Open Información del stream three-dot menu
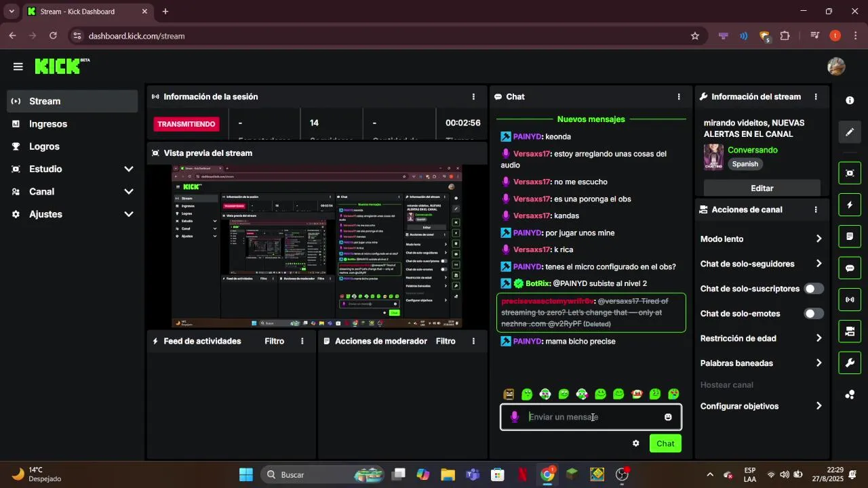Image resolution: width=868 pixels, height=488 pixels. (816, 97)
